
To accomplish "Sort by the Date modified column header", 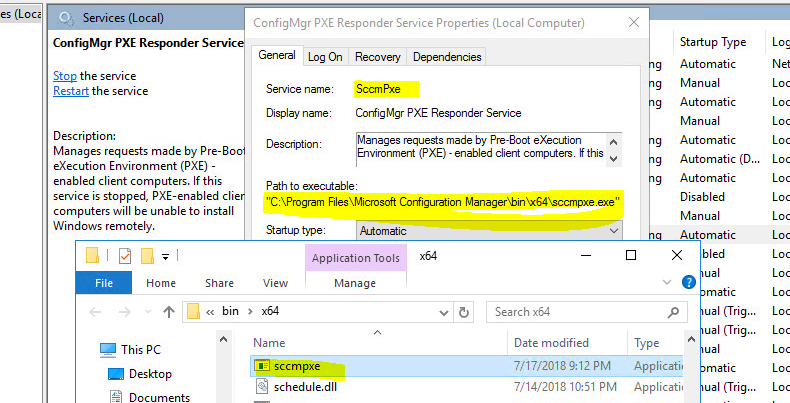I will [551, 343].
